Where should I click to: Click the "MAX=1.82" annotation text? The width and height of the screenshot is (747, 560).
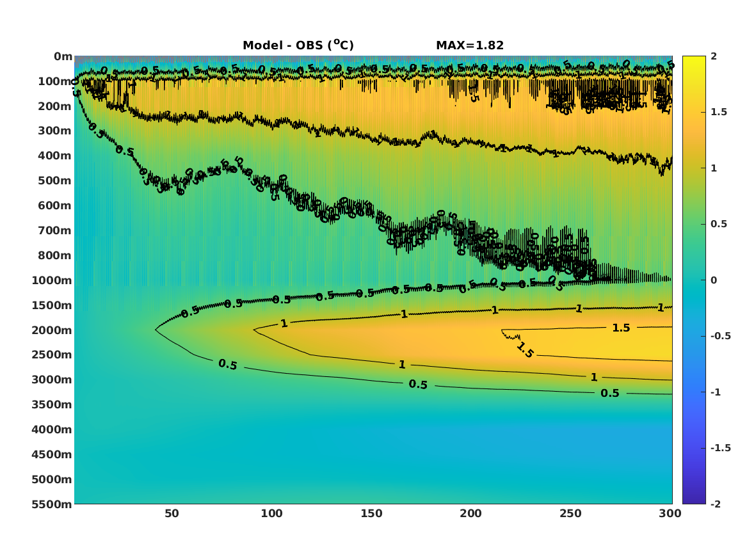point(470,45)
